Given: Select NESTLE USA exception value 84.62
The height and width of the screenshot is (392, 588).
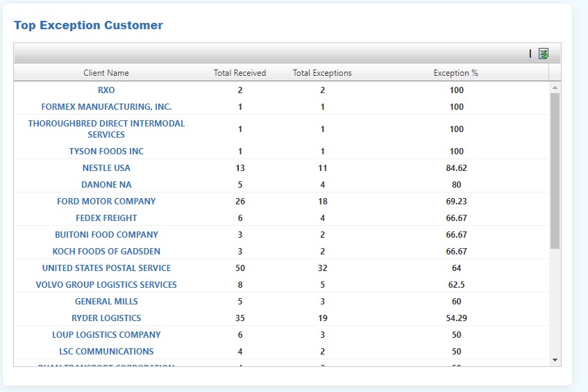Looking at the screenshot, I should click(456, 168).
